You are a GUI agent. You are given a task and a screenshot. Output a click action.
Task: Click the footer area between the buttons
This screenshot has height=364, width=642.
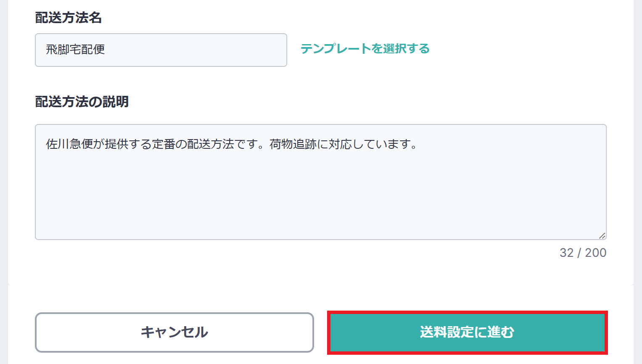pyautogui.click(x=320, y=332)
